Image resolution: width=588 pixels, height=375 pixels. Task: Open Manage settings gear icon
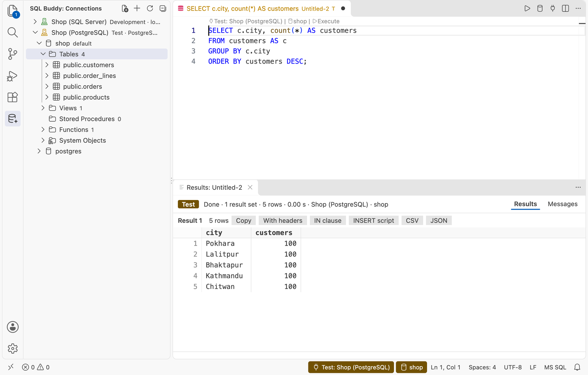(13, 349)
